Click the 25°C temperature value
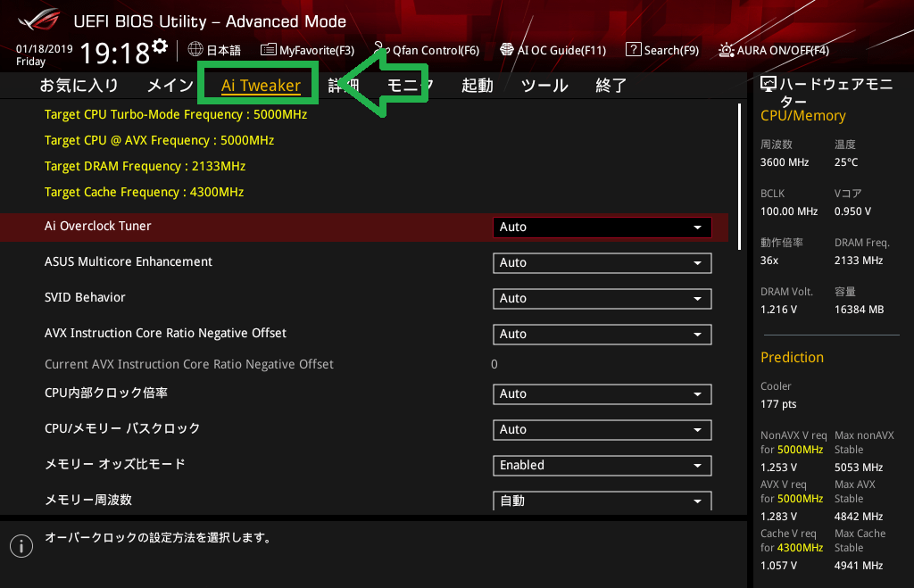Image resolution: width=914 pixels, height=588 pixels. tap(846, 162)
